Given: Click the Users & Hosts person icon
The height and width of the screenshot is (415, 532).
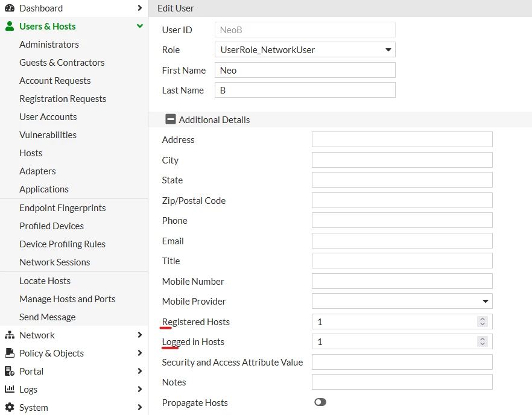Looking at the screenshot, I should pyautogui.click(x=10, y=26).
